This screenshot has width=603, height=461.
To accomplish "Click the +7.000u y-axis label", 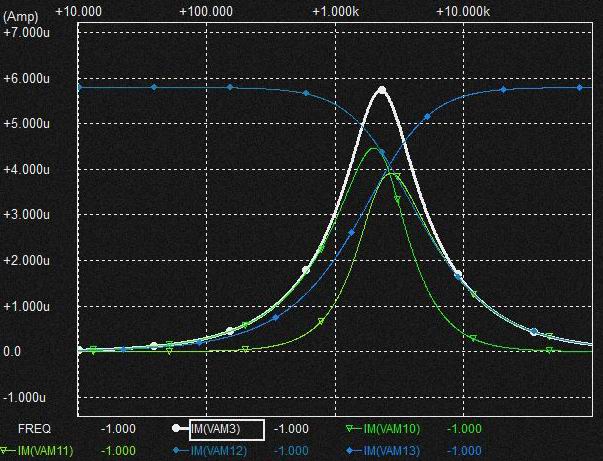I will pos(29,32).
